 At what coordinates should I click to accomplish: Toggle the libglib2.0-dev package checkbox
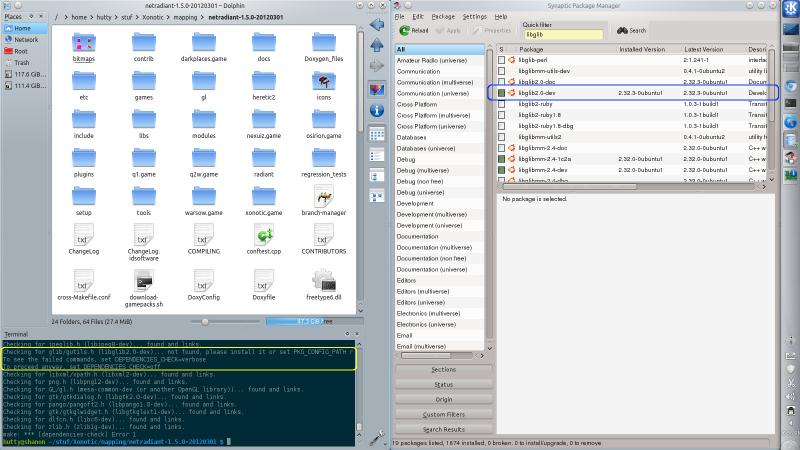pyautogui.click(x=502, y=93)
